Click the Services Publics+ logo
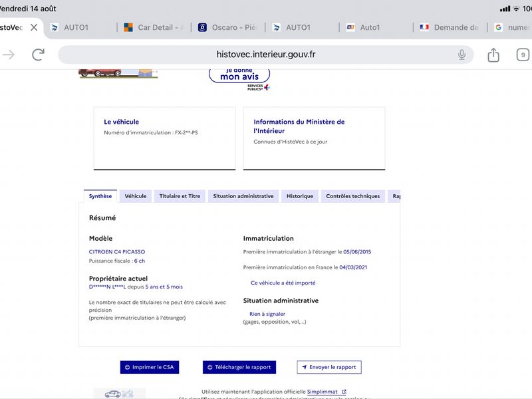 [258, 87]
